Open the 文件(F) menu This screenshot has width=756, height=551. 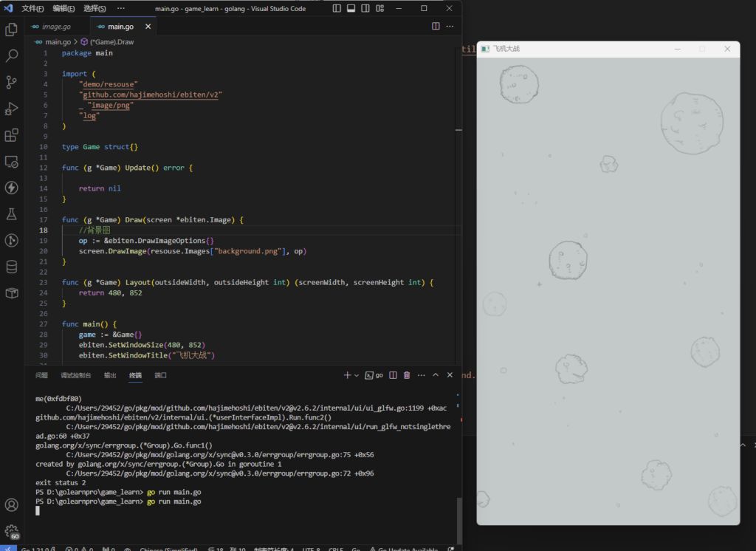pos(32,8)
